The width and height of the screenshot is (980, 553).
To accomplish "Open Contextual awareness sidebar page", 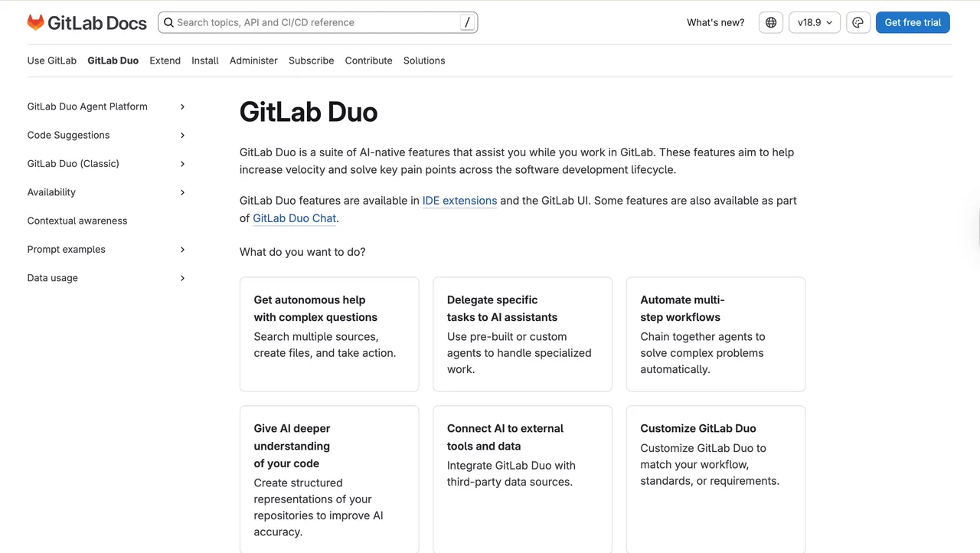I will [77, 221].
